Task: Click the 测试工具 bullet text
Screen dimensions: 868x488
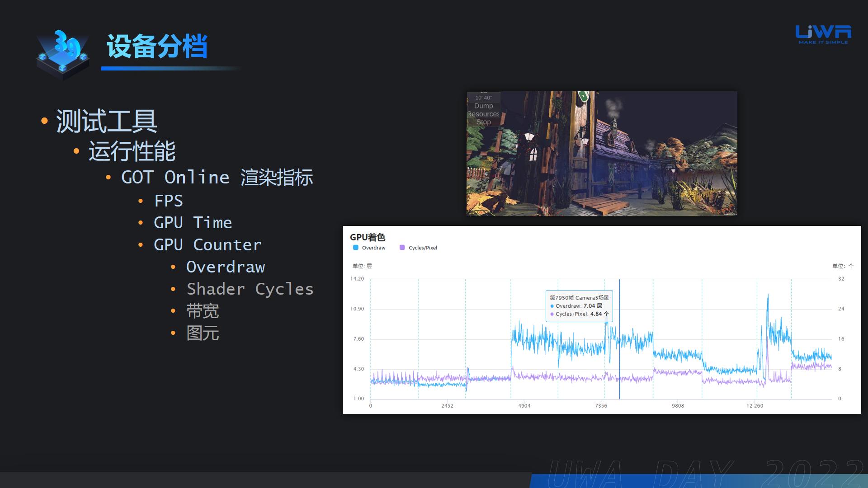Action: click(x=106, y=121)
